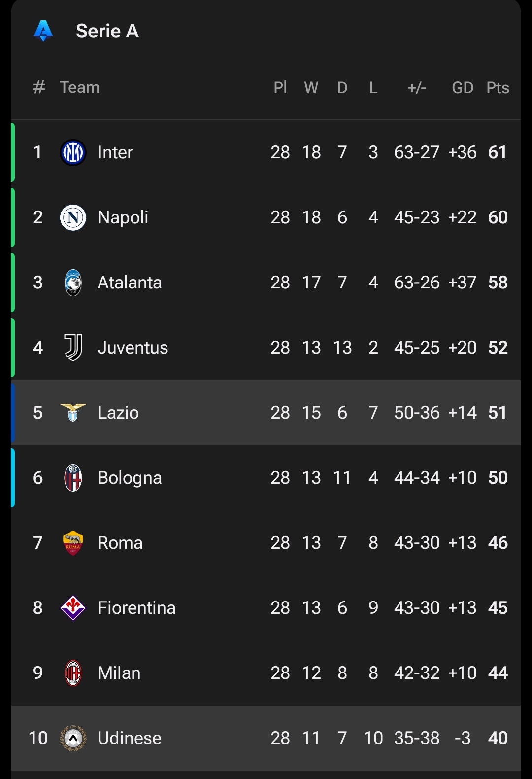Tap the Team column header

(x=79, y=87)
